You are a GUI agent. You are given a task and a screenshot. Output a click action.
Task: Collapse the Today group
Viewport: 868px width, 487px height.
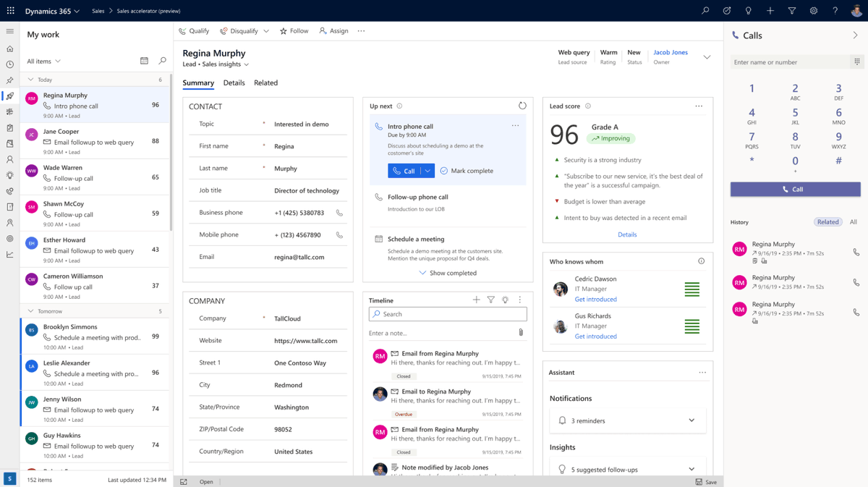click(30, 80)
